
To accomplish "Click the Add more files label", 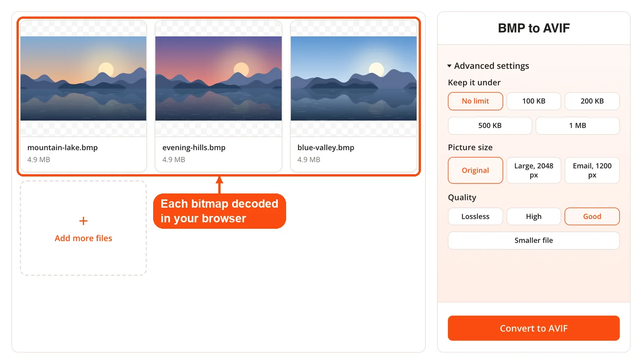I will coord(83,238).
